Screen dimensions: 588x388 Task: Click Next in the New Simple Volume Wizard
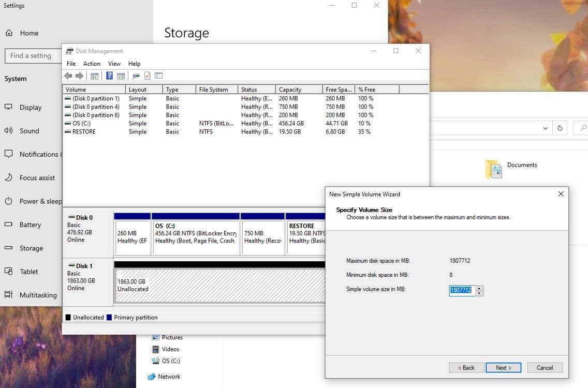[503, 367]
